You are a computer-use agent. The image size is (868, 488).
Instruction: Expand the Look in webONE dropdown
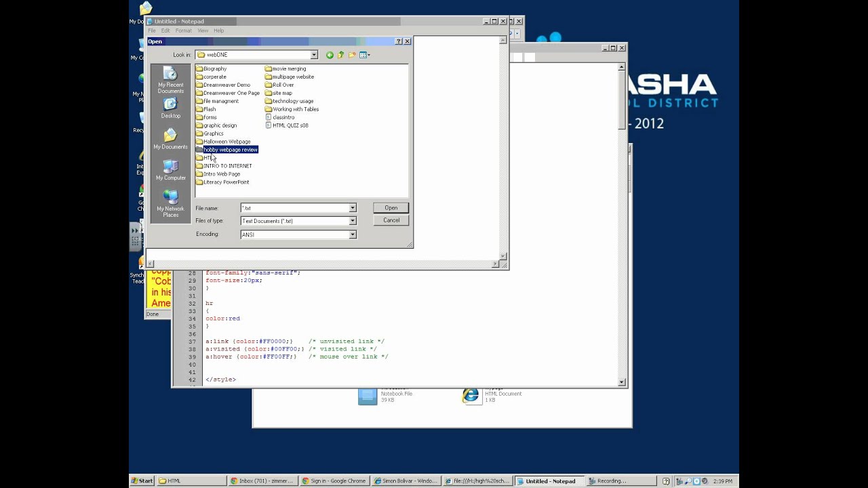[314, 55]
